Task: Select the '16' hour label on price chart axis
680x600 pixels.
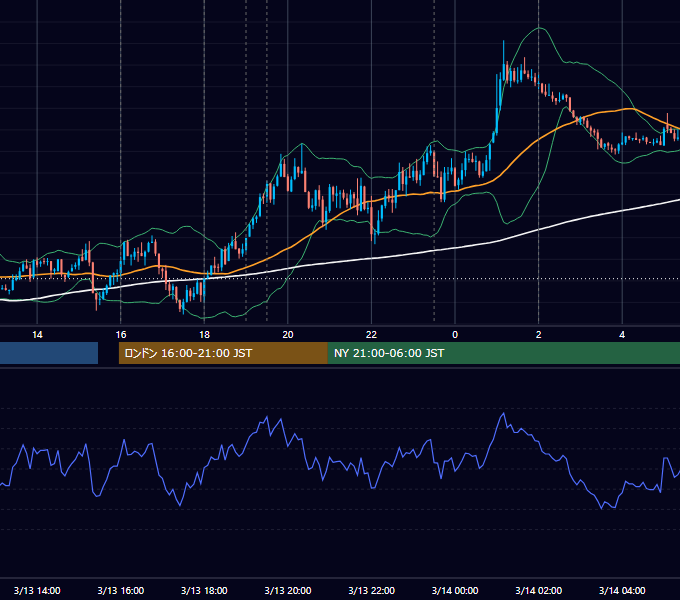Action: pos(121,335)
